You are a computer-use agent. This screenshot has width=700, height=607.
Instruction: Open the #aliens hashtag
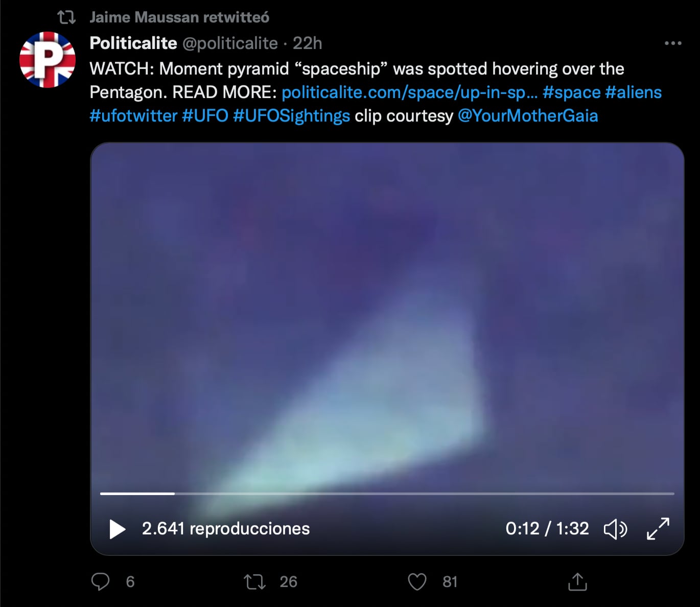click(x=634, y=92)
